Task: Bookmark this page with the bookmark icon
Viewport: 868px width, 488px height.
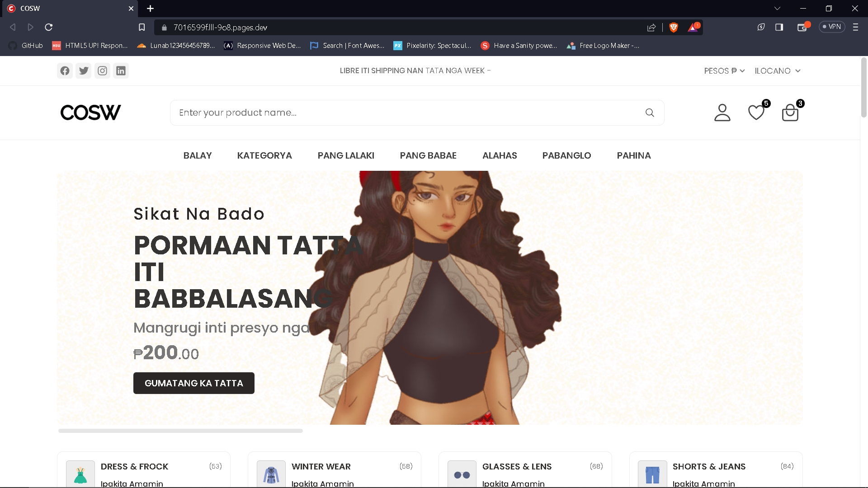Action: [142, 28]
